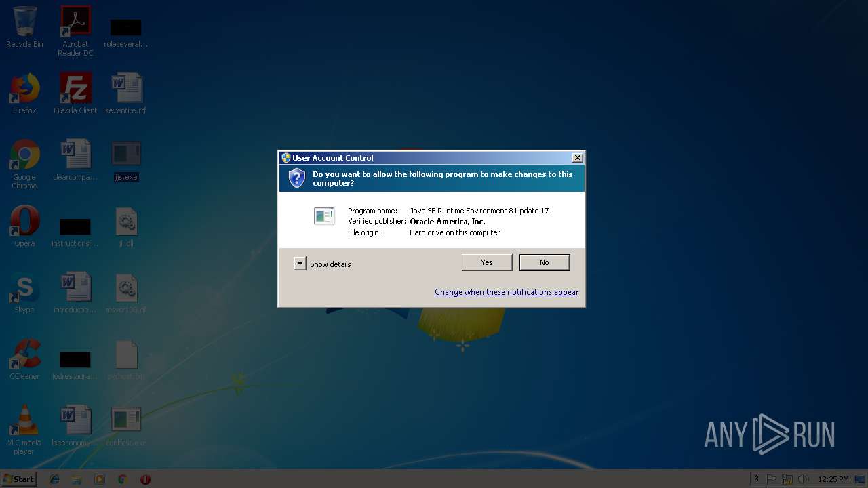Select jjs.exe file on desktop
The height and width of the screenshot is (488, 868).
[126, 161]
